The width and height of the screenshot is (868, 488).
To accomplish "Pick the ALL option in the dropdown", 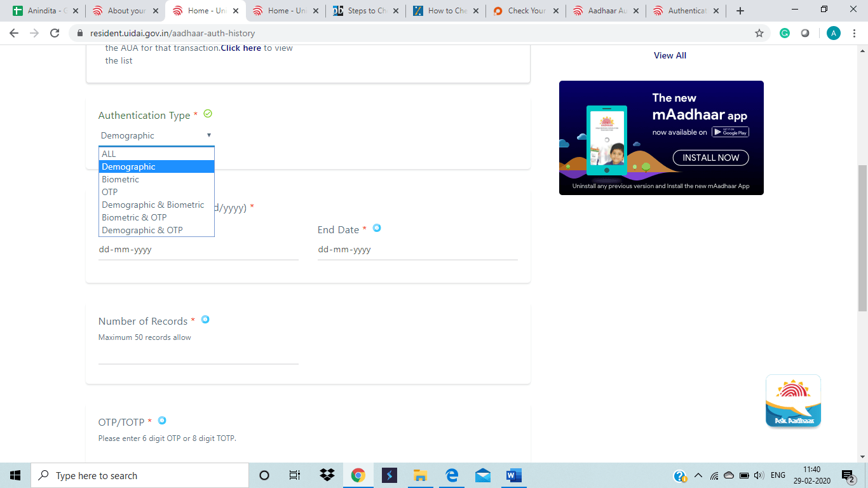I will pyautogui.click(x=109, y=154).
